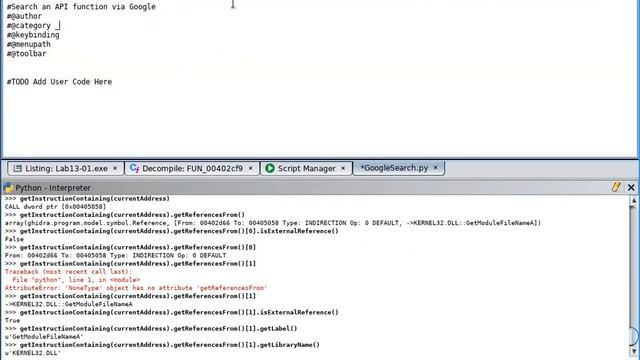Viewport: 640px width, 360px height.
Task: Place cursor on the '#@toolbar' line
Action: tap(27, 53)
